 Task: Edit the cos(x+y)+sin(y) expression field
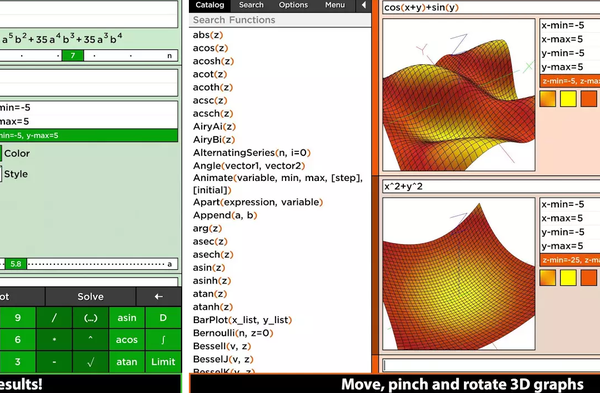tap(491, 7)
